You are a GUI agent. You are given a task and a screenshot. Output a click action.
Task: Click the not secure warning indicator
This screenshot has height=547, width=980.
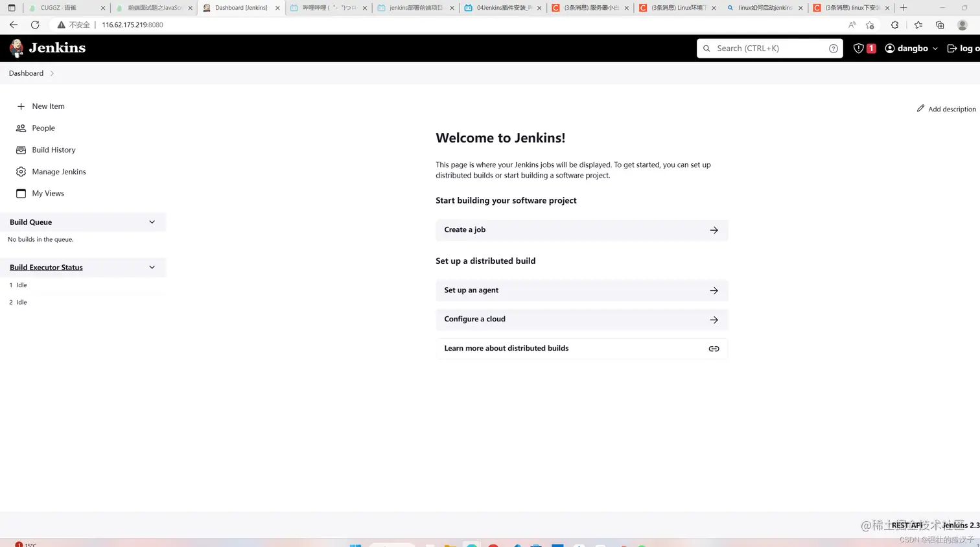[x=73, y=25]
